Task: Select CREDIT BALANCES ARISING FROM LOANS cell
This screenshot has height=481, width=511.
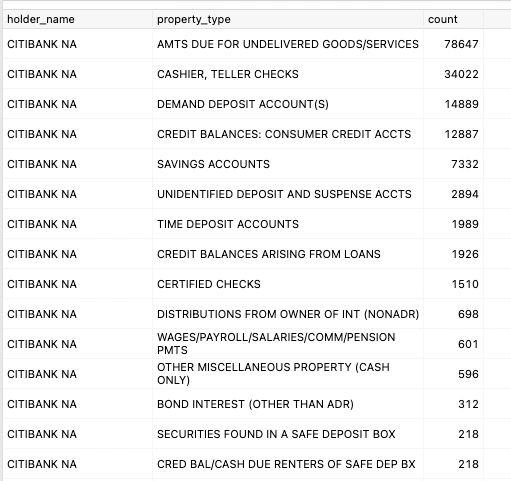Action: coord(288,254)
